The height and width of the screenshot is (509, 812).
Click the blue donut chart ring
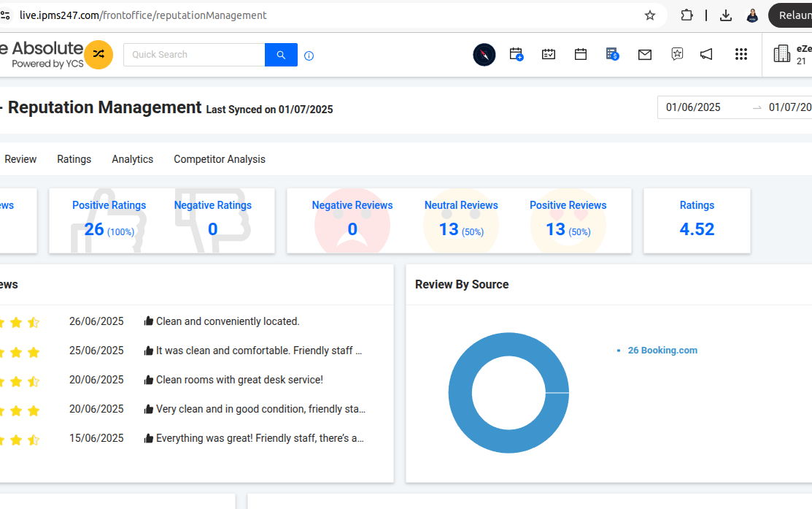(x=458, y=393)
